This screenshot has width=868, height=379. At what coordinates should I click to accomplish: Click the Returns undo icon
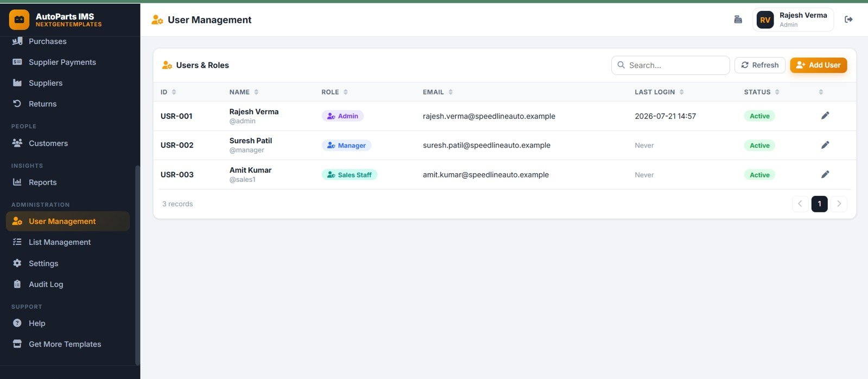17,104
